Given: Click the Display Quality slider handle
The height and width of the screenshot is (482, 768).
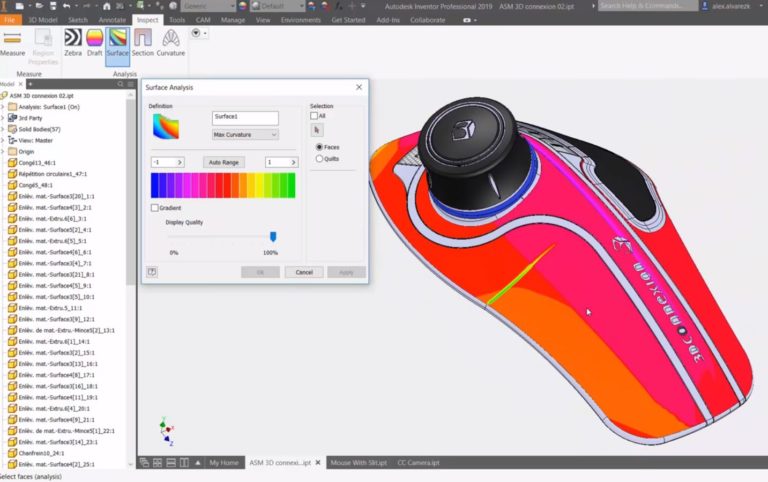Looking at the screenshot, I should pyautogui.click(x=273, y=237).
